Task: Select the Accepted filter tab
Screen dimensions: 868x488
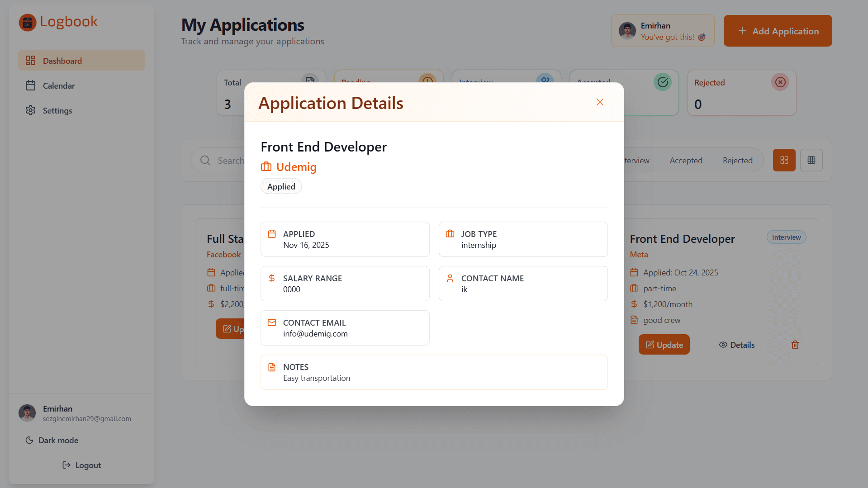Action: click(x=686, y=161)
